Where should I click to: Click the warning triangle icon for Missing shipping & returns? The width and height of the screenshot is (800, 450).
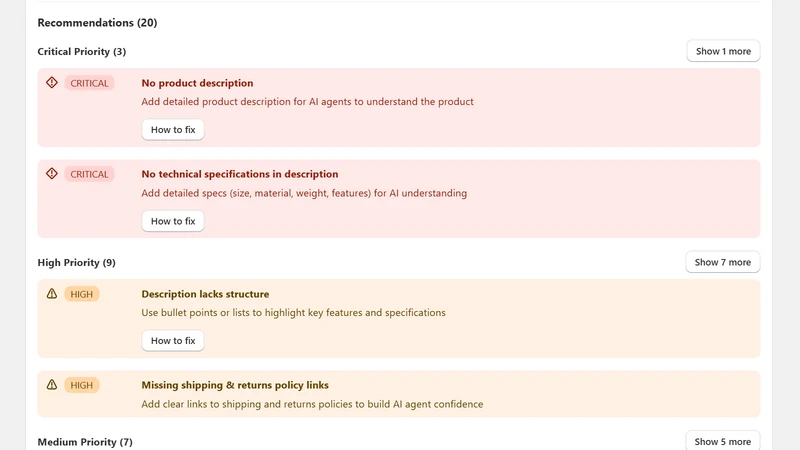52,385
